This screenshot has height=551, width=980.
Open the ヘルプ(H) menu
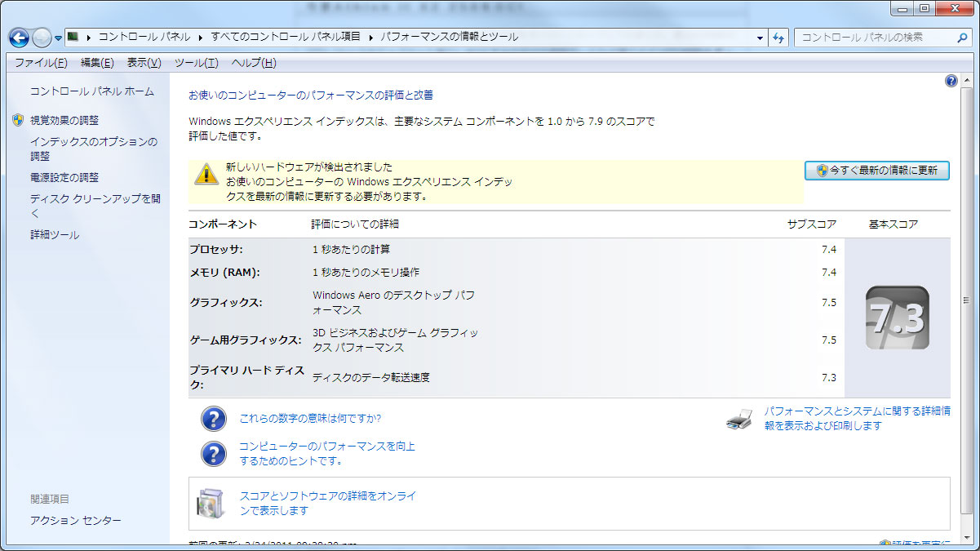point(253,63)
